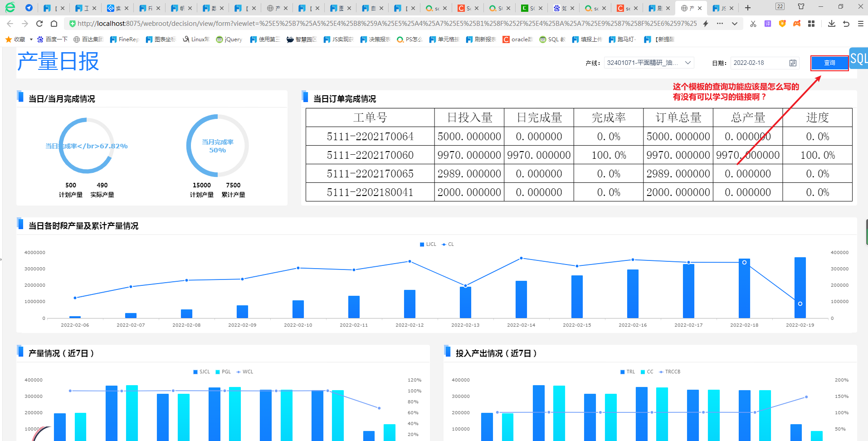Click the 当月完成率 50% circular gauge
Screen dimensions: 868x441
point(218,146)
